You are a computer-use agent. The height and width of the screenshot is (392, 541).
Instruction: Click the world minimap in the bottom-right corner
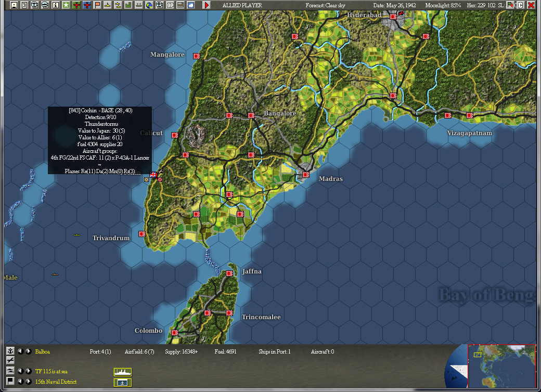(501, 366)
